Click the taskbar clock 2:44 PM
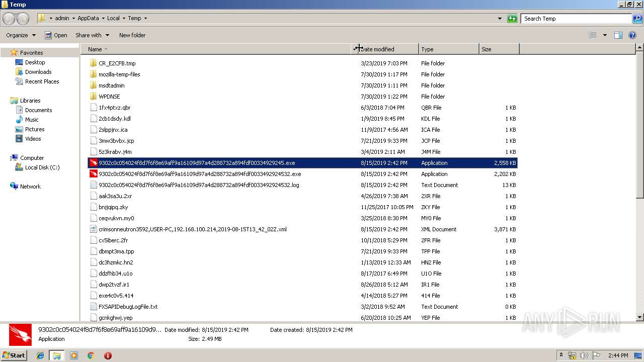 pyautogui.click(x=618, y=355)
